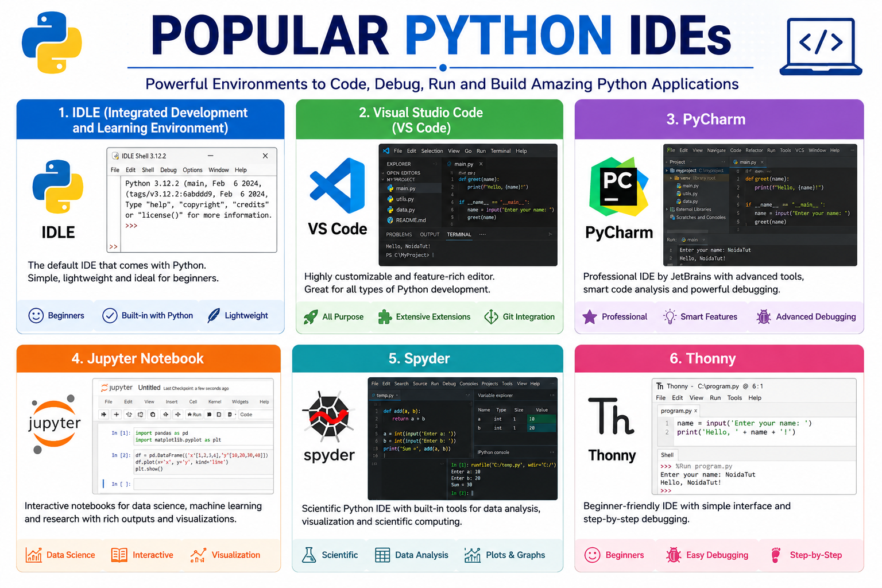Click the Scientific flask icon
The height and width of the screenshot is (588, 882).
(x=309, y=555)
